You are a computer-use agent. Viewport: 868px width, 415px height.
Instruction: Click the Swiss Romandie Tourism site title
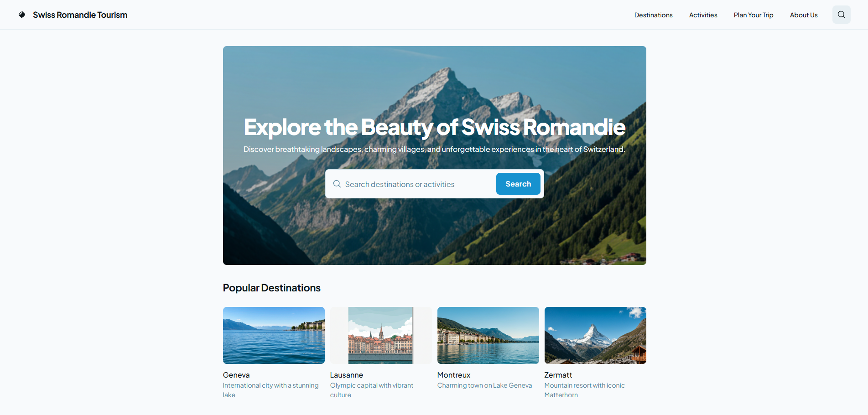click(x=80, y=15)
